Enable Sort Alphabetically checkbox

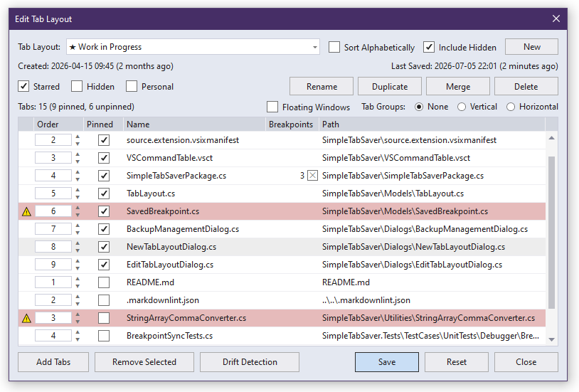(x=334, y=47)
